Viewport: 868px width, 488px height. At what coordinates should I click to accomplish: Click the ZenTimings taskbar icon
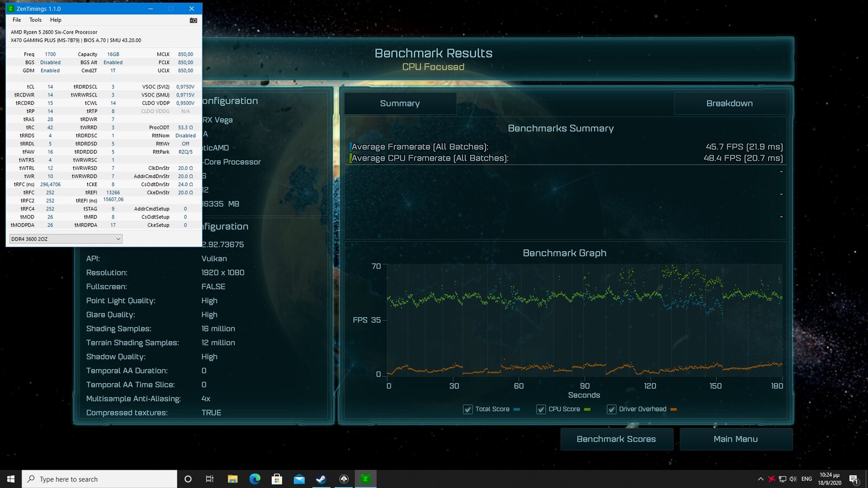[366, 479]
